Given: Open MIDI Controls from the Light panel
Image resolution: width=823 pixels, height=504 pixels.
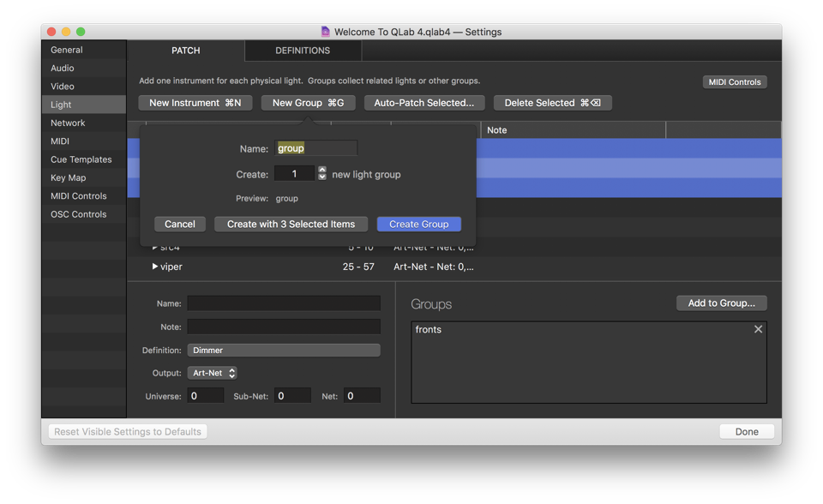Looking at the screenshot, I should tap(735, 82).
